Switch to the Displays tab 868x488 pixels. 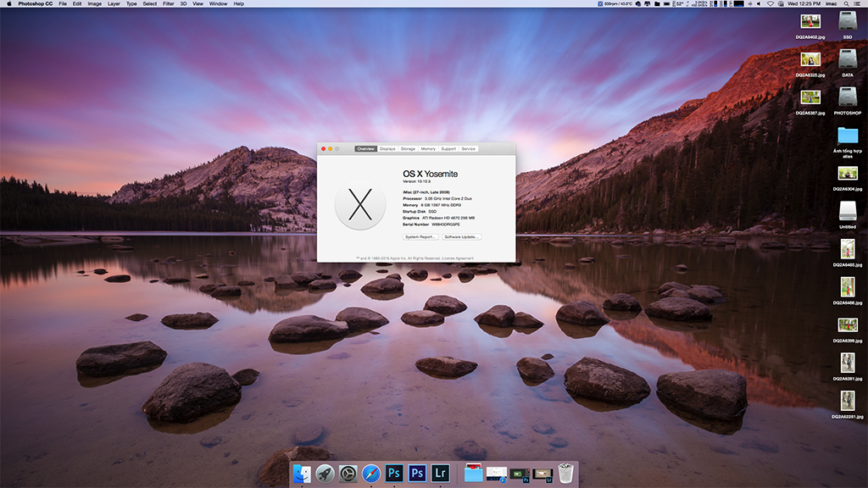tap(387, 149)
